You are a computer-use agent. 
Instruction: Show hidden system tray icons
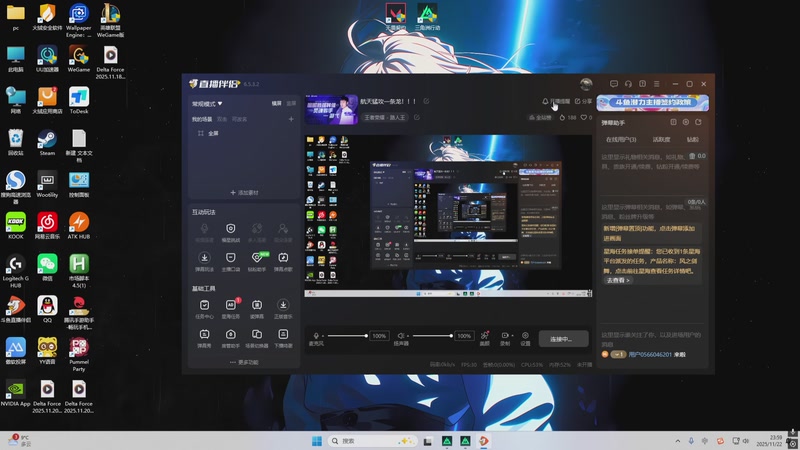click(678, 441)
